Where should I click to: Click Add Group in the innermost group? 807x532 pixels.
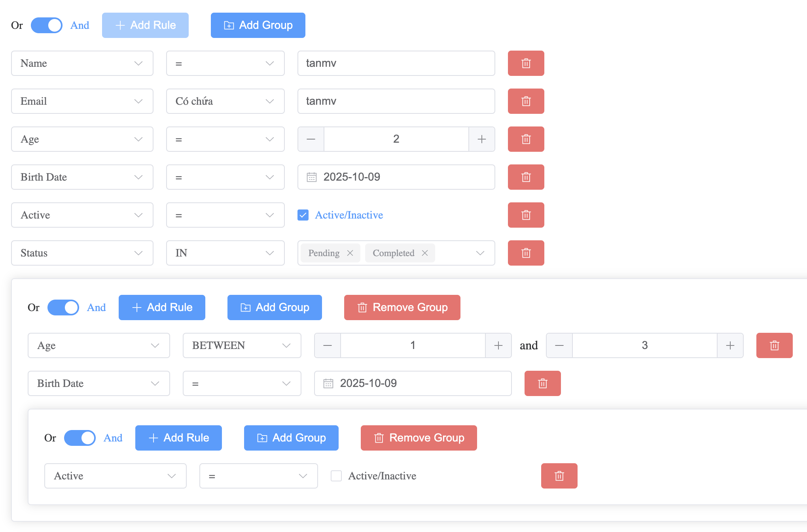[x=291, y=438]
